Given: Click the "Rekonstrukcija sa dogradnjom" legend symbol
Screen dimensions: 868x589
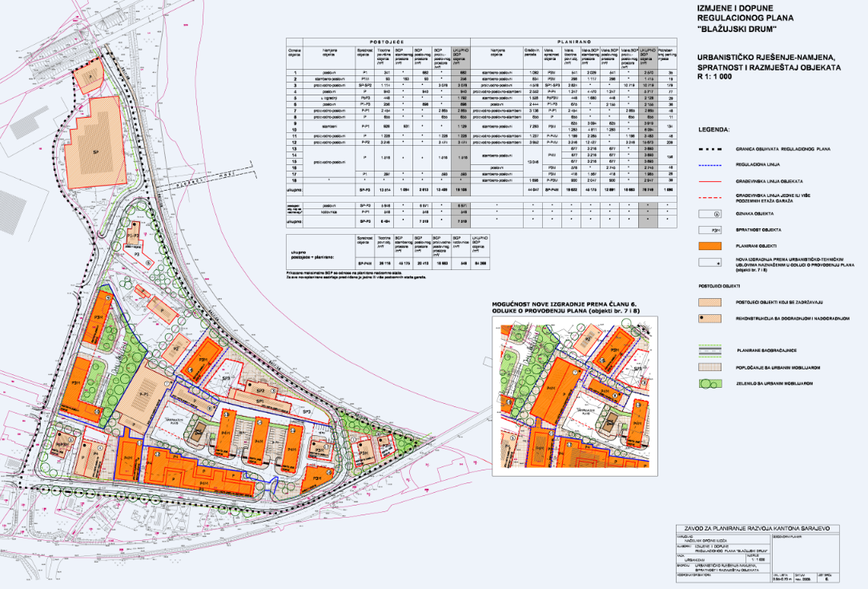Looking at the screenshot, I should 709,319.
